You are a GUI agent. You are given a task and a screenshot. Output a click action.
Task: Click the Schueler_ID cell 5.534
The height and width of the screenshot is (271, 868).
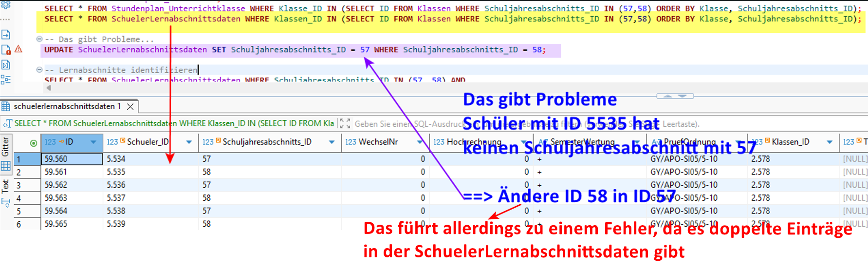(150, 159)
